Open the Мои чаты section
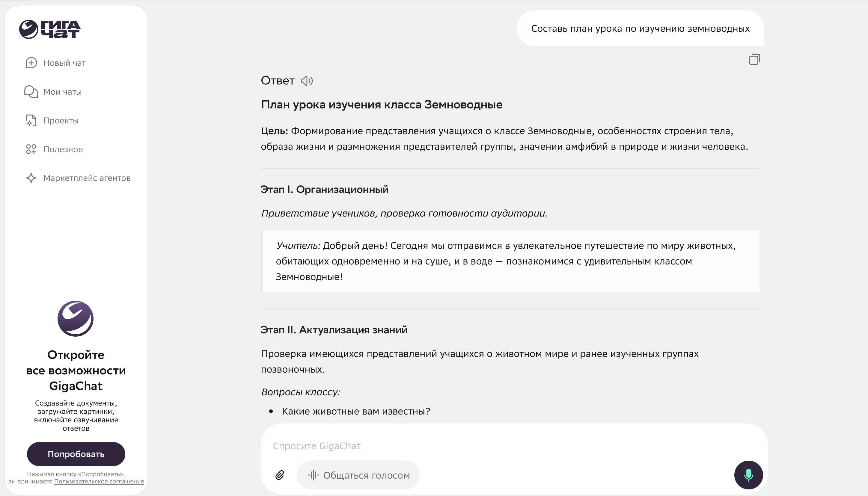 point(62,91)
